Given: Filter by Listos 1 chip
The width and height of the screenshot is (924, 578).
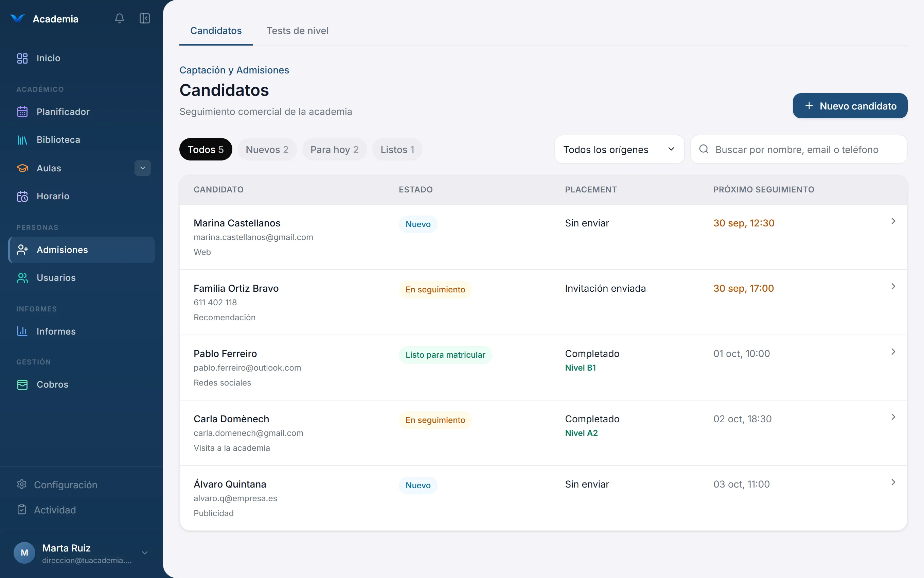Looking at the screenshot, I should [x=397, y=150].
